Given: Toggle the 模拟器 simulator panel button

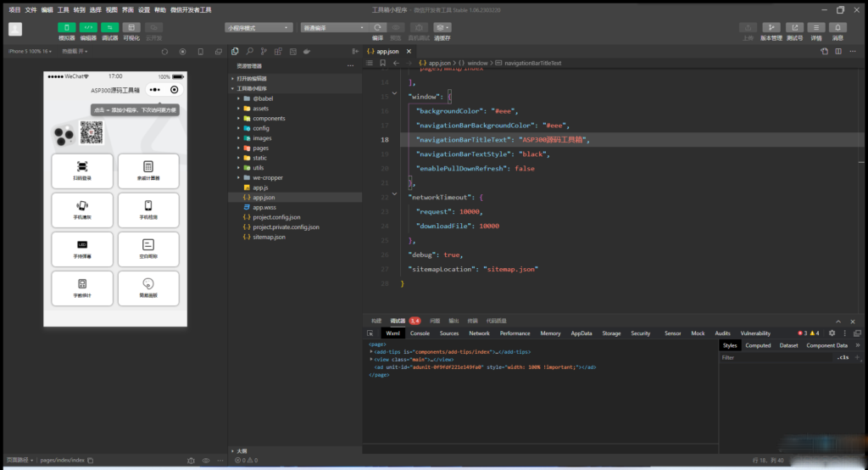Looking at the screenshot, I should 66,28.
